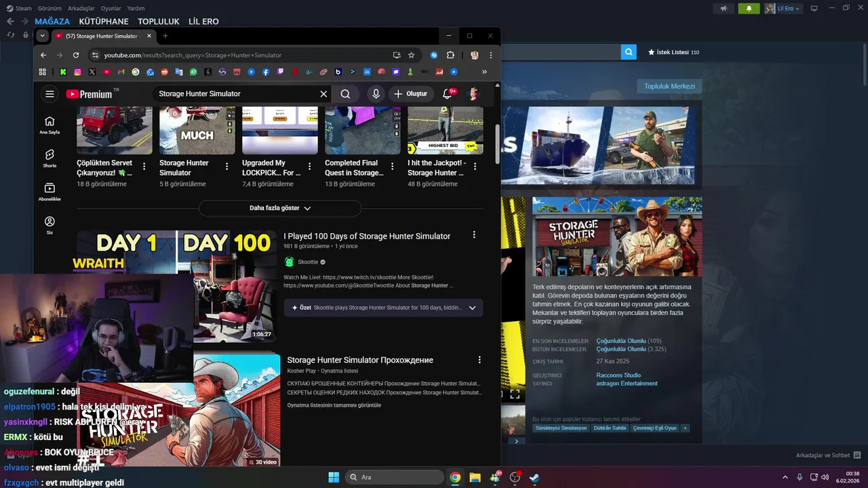Open Instagram bookmark in bookmarks bar
868x488 pixels.
(x=77, y=72)
